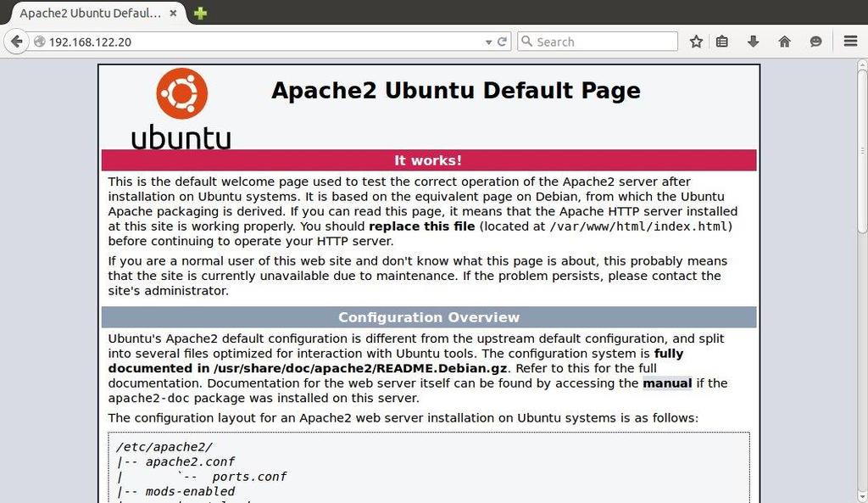Click the page vertical scrollbar thumb
Image resolution: width=868 pixels, height=503 pixels.
coord(862,149)
